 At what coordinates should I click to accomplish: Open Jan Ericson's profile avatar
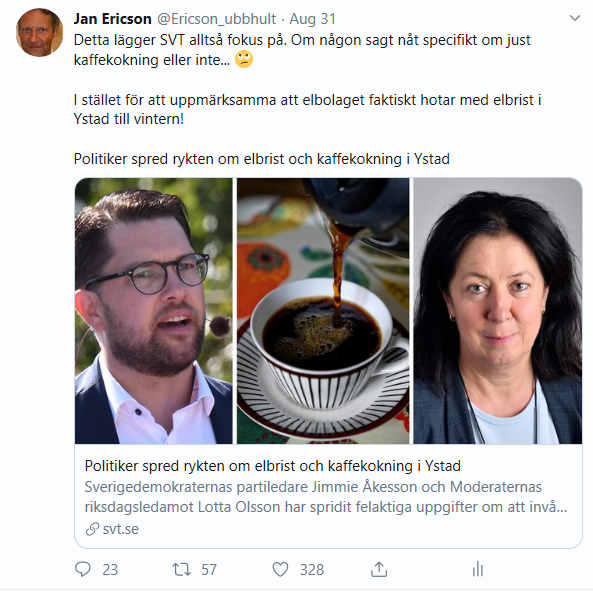click(39, 33)
